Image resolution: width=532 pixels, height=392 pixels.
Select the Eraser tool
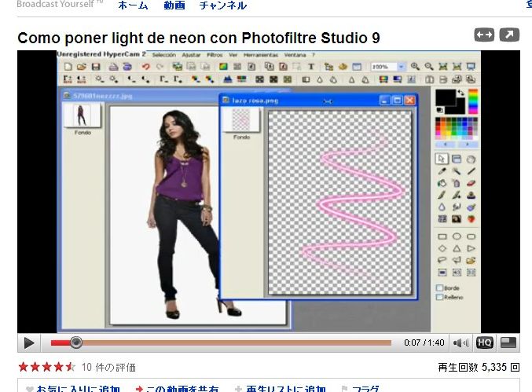pos(471,183)
